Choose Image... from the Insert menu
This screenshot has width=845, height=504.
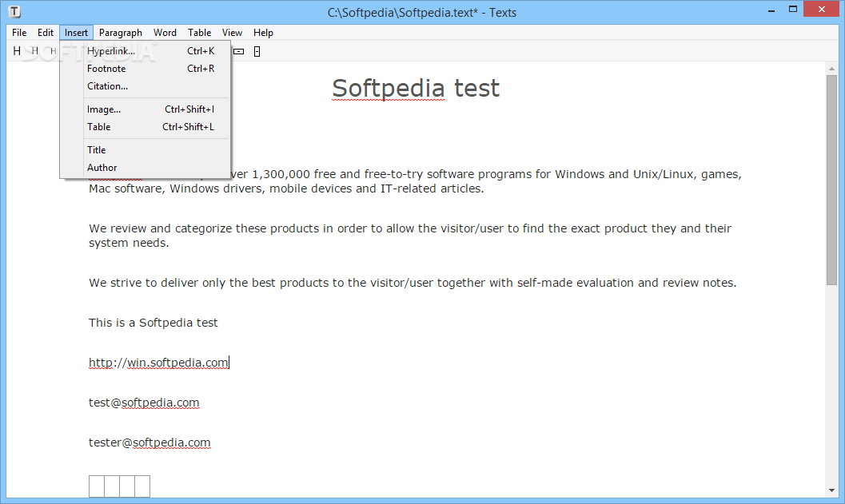[x=145, y=109]
